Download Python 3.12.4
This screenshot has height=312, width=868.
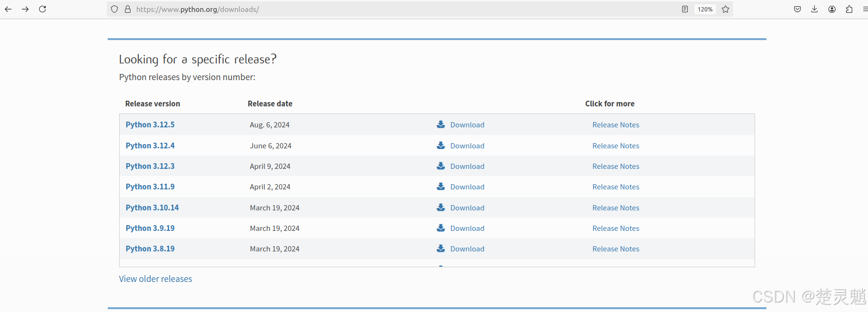(467, 146)
